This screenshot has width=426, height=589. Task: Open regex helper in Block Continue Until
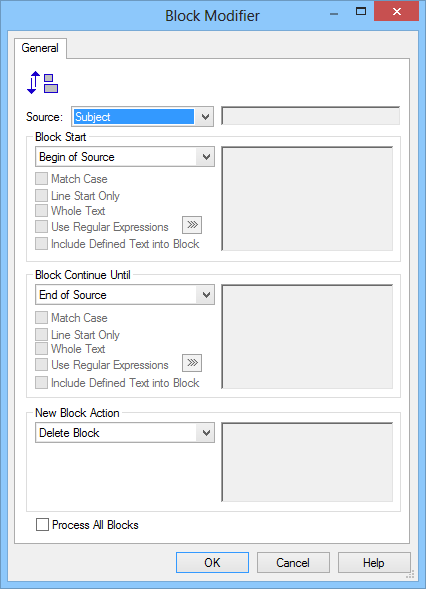coord(192,363)
